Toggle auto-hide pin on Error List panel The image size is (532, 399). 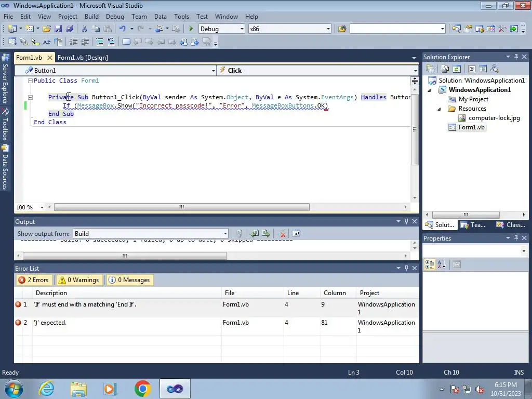406,268
